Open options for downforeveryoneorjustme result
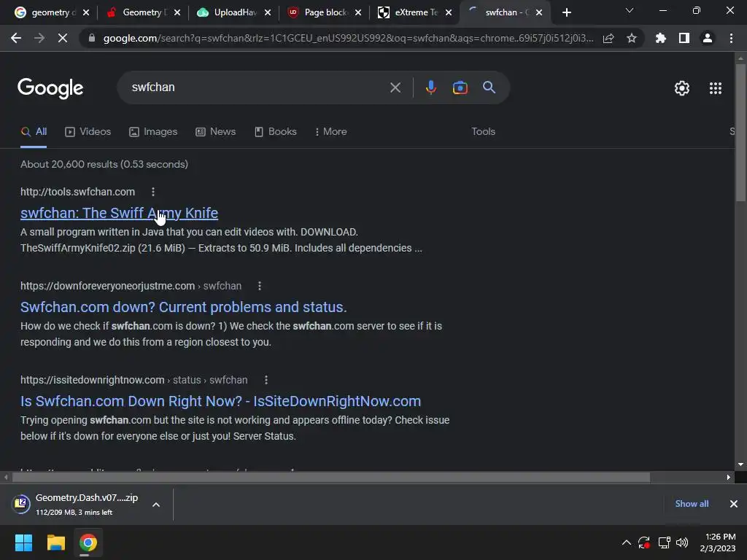747x560 pixels. coord(260,286)
